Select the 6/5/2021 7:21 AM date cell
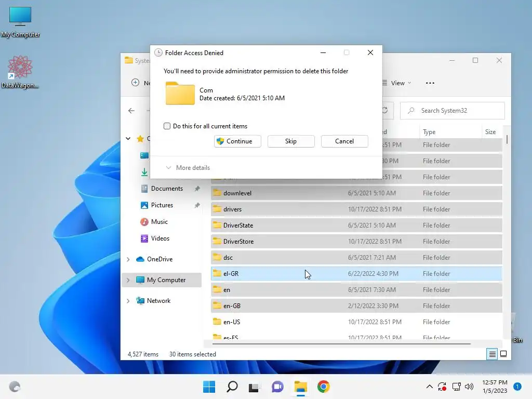This screenshot has height=399, width=532. click(372, 258)
